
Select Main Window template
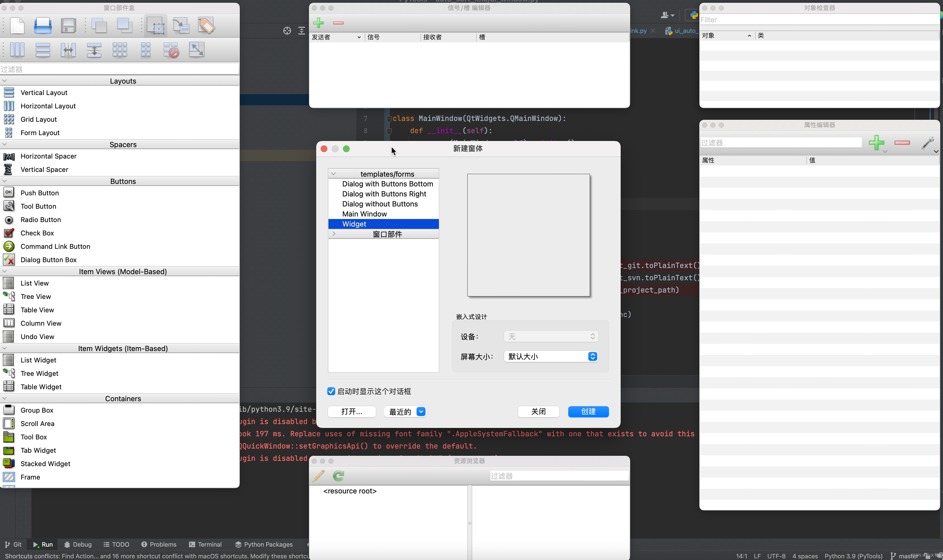coord(364,214)
